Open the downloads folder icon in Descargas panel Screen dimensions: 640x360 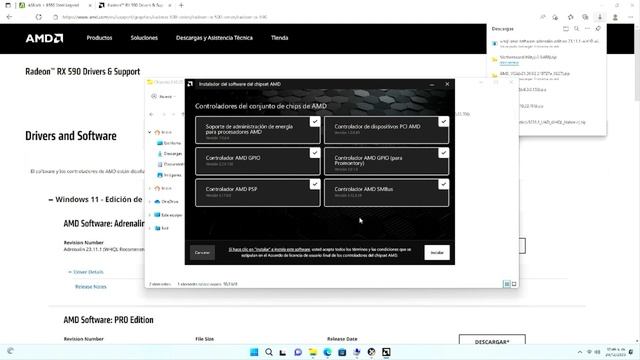pyautogui.click(x=566, y=29)
